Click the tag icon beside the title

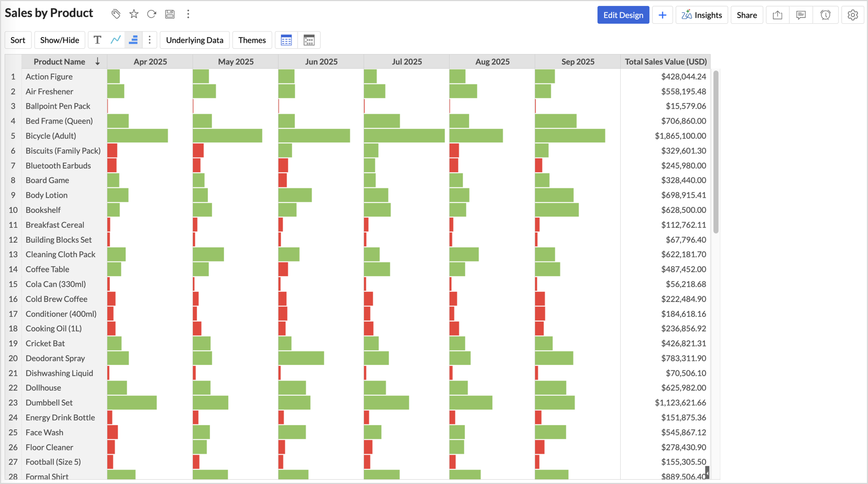coord(116,14)
